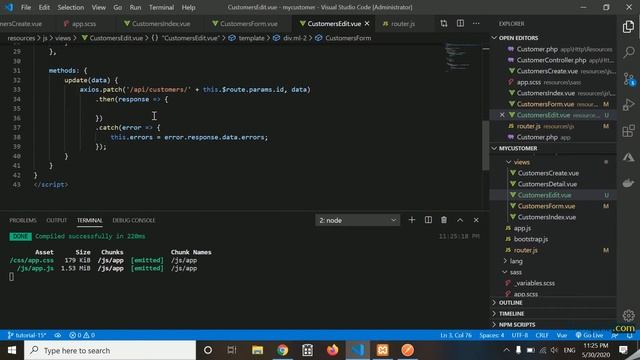The height and width of the screenshot is (360, 640).
Task: Click the Windows taskbar search box
Action: (x=110, y=350)
